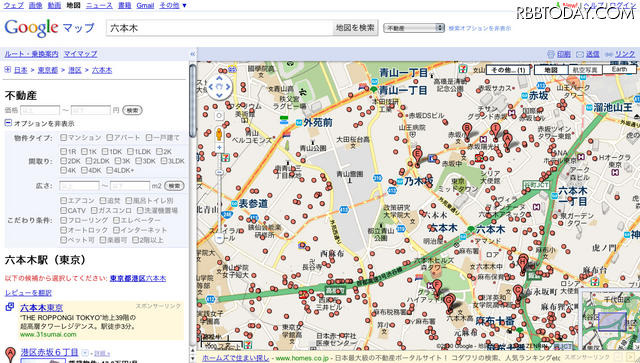Click the Street View pegman icon

[219, 134]
